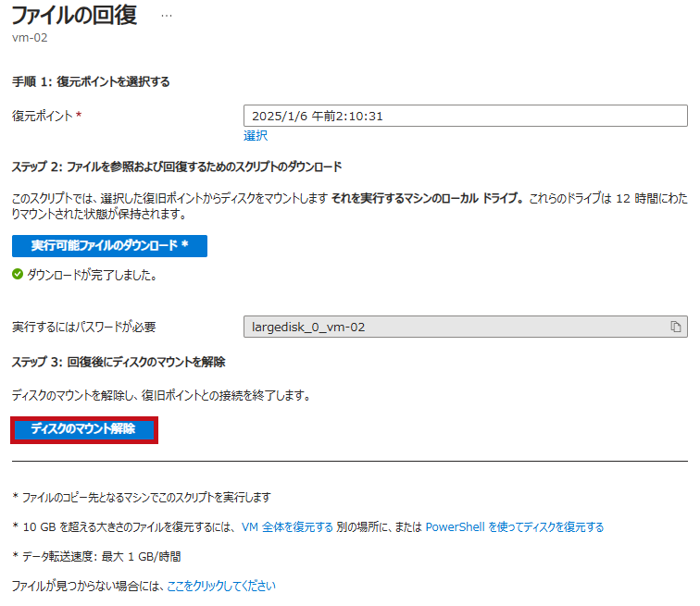Copy the password largedisk_0_vm-02 with copy icon
This screenshot has height=606, width=700.
point(675,327)
